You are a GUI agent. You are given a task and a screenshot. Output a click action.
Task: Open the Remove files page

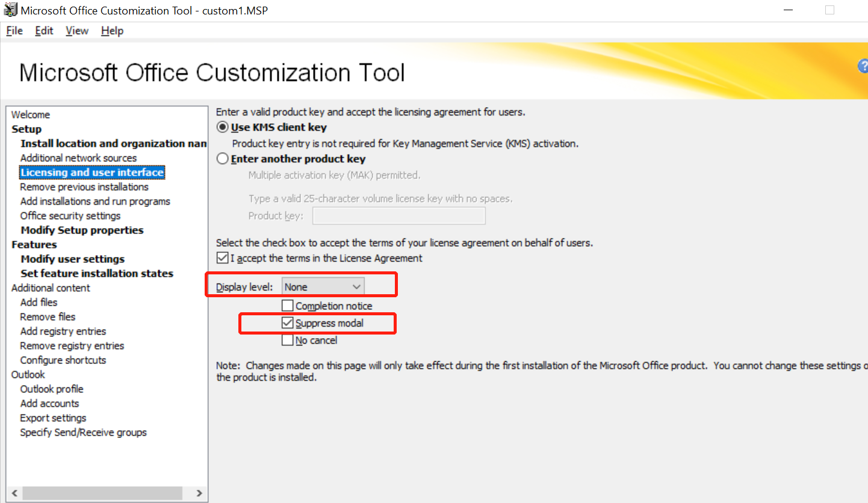point(48,317)
